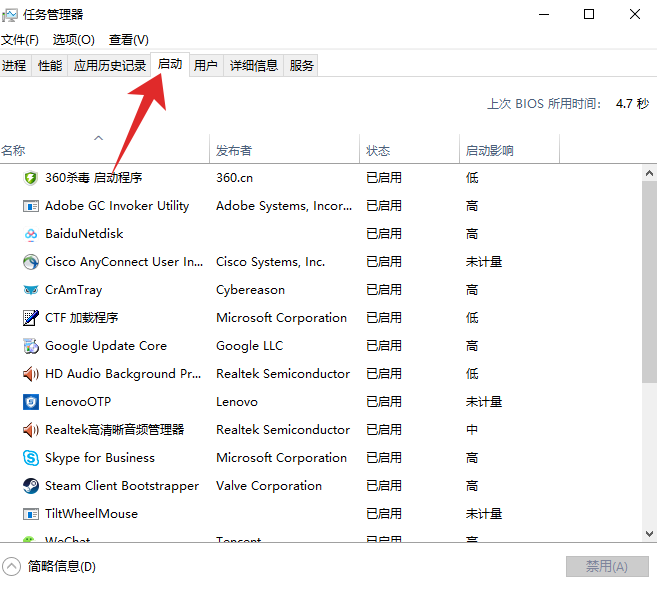Open the 选项(O) menu
657x591 pixels.
[73, 40]
